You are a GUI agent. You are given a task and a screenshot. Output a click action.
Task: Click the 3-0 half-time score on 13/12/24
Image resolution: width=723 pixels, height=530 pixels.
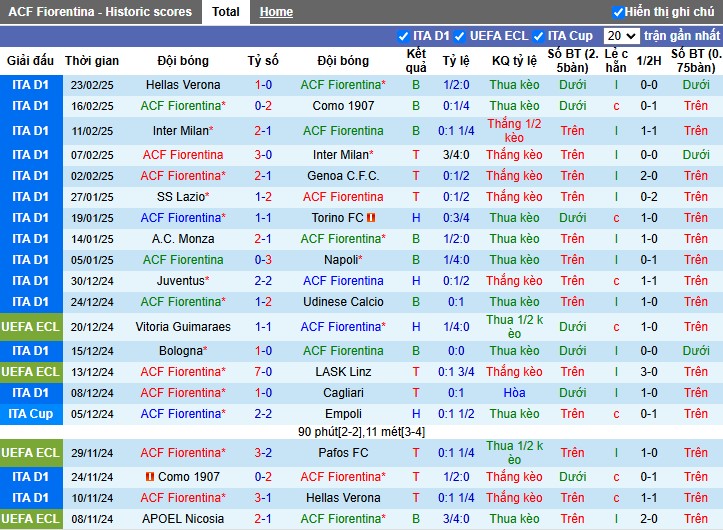point(649,371)
